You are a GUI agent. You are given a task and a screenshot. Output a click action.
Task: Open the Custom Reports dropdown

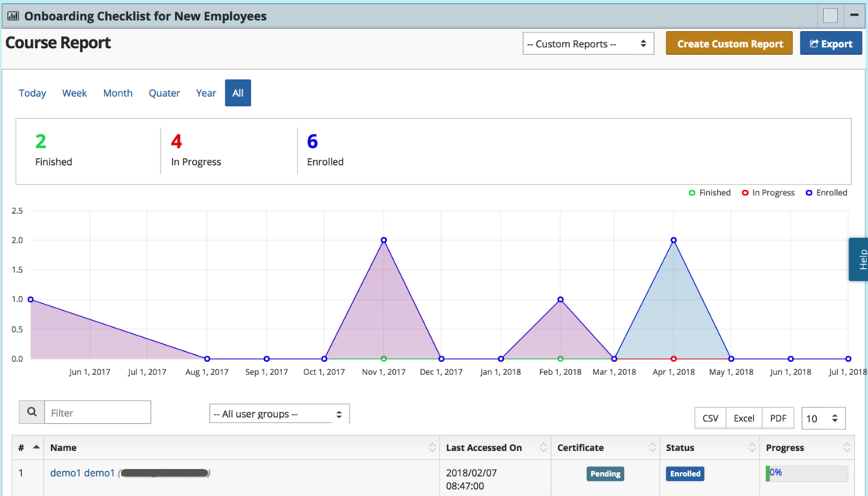click(588, 43)
